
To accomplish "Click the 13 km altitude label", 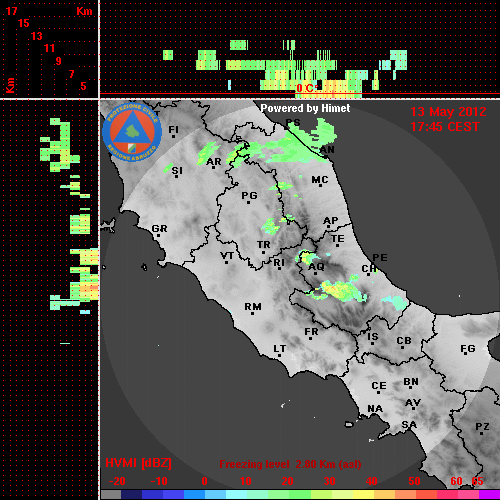I will pos(37,36).
